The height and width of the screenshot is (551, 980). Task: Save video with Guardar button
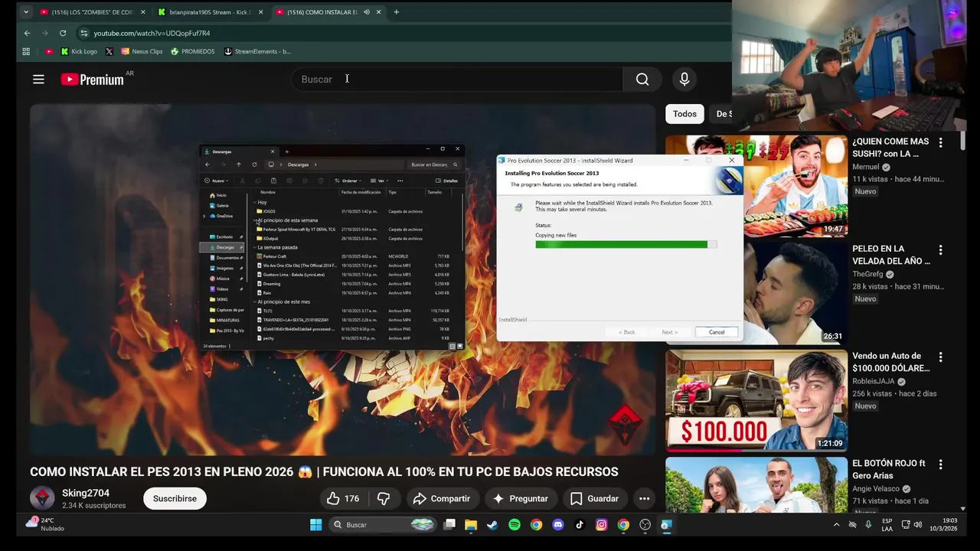[x=595, y=498]
